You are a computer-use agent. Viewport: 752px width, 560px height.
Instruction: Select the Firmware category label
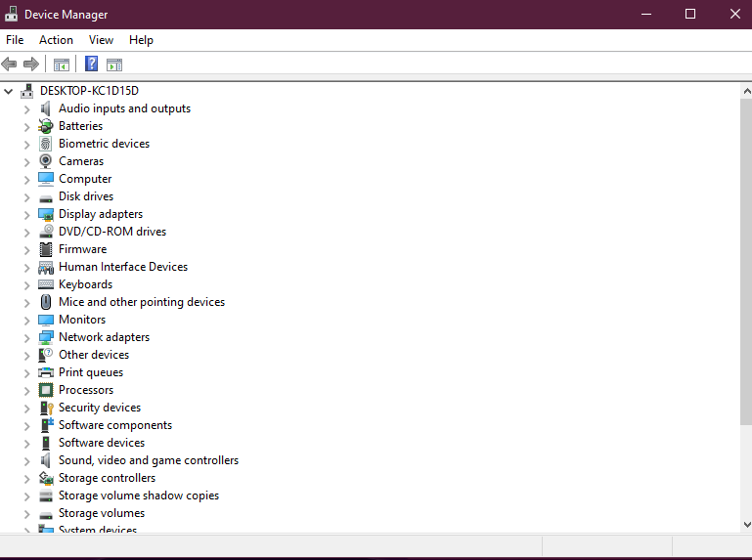[82, 249]
